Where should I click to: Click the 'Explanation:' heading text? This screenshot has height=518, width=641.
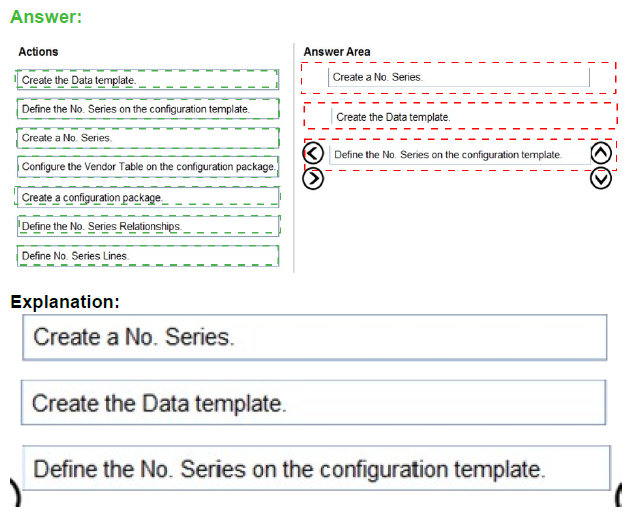pos(65,302)
